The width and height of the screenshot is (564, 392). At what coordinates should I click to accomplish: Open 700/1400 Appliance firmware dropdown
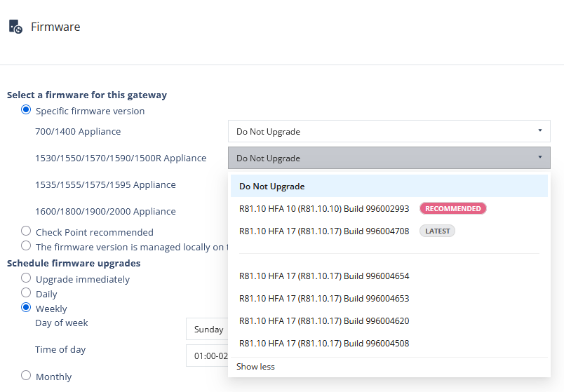click(389, 131)
